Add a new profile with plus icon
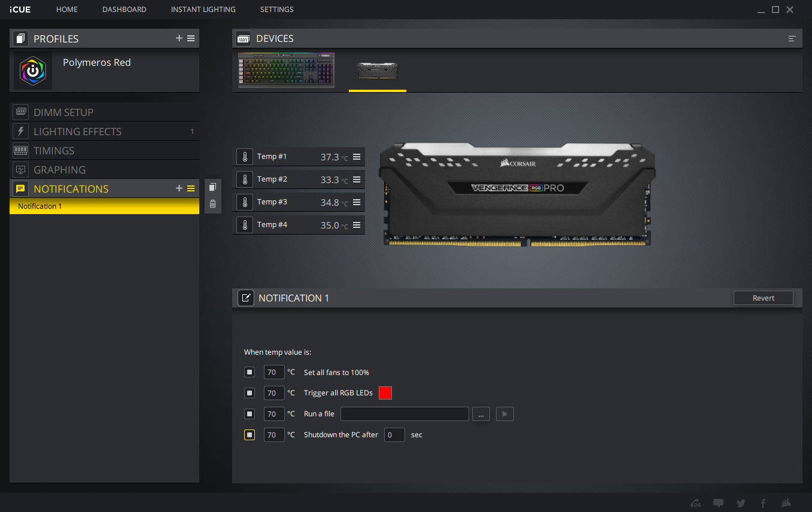This screenshot has width=812, height=512. 179,38
